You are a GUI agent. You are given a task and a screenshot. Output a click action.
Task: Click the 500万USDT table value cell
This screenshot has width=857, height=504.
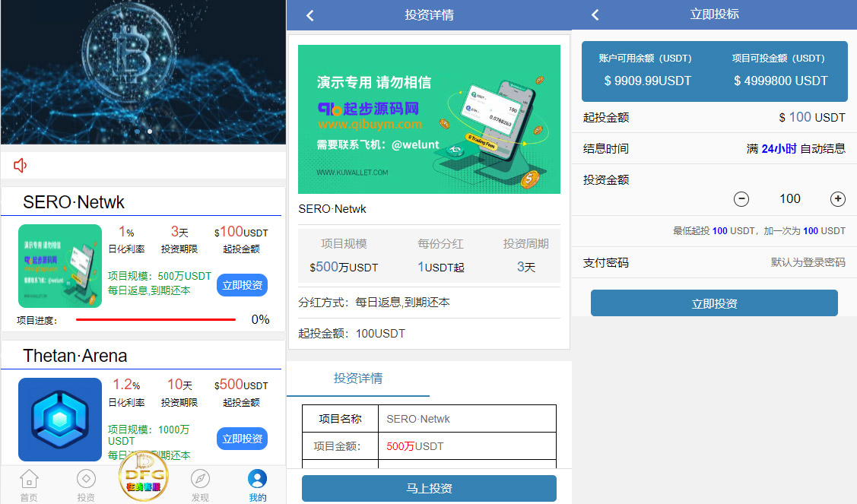(468, 446)
